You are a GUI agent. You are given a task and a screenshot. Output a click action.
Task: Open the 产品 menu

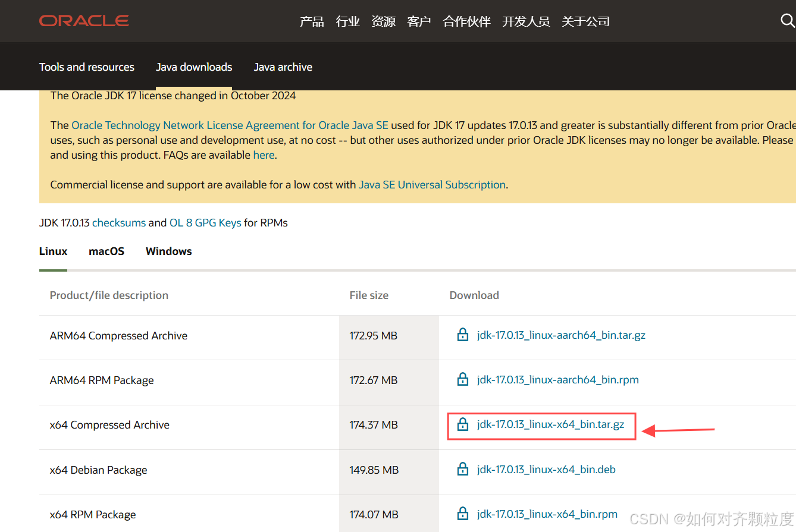tap(312, 21)
